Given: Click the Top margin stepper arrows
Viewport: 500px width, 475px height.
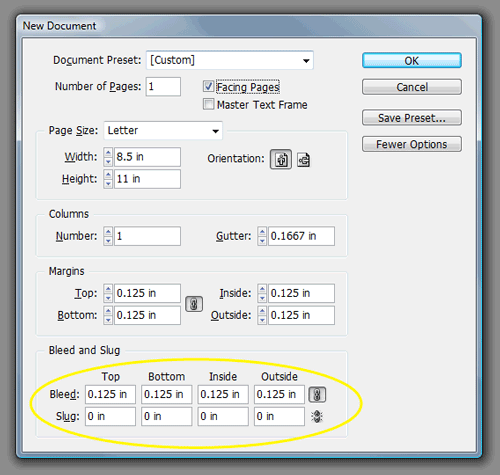Looking at the screenshot, I should (108, 293).
